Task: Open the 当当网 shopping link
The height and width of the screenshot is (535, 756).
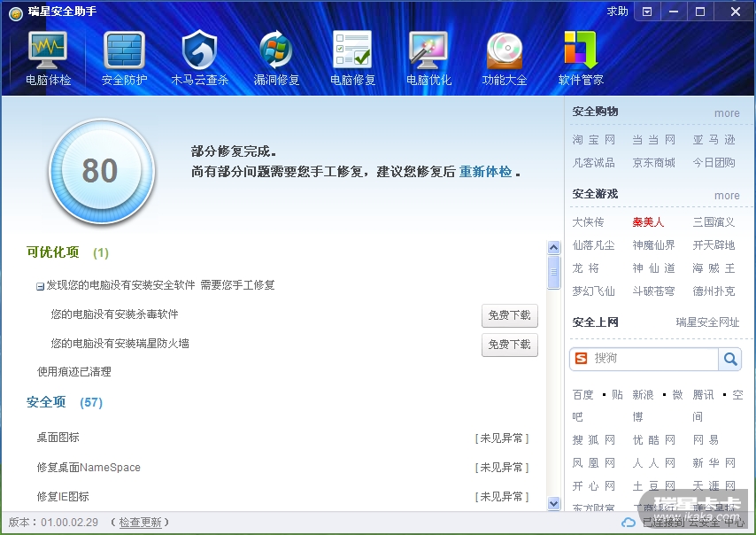Action: (x=654, y=140)
